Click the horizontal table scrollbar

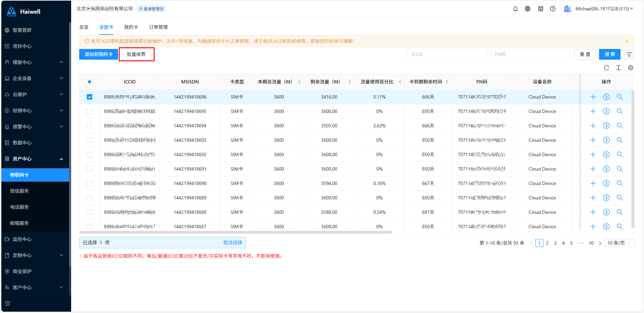click(x=235, y=232)
